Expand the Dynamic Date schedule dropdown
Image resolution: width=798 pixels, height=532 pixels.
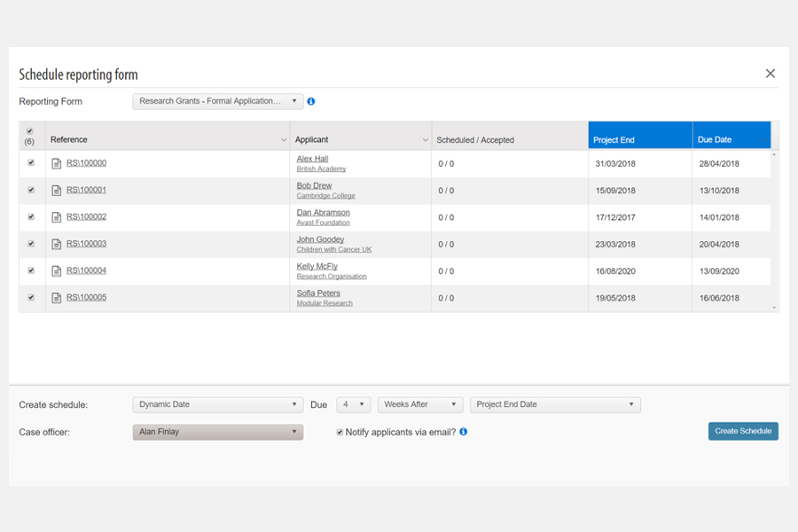click(217, 404)
